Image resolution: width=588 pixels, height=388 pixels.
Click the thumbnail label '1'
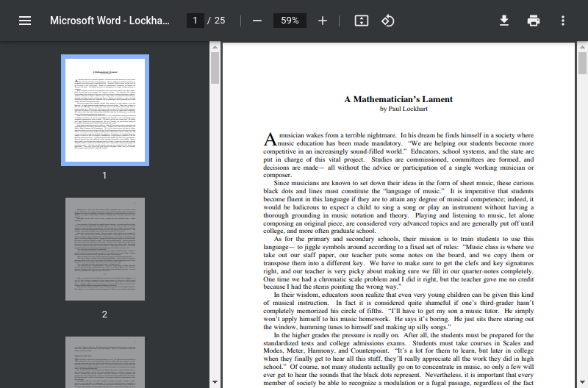tap(104, 176)
